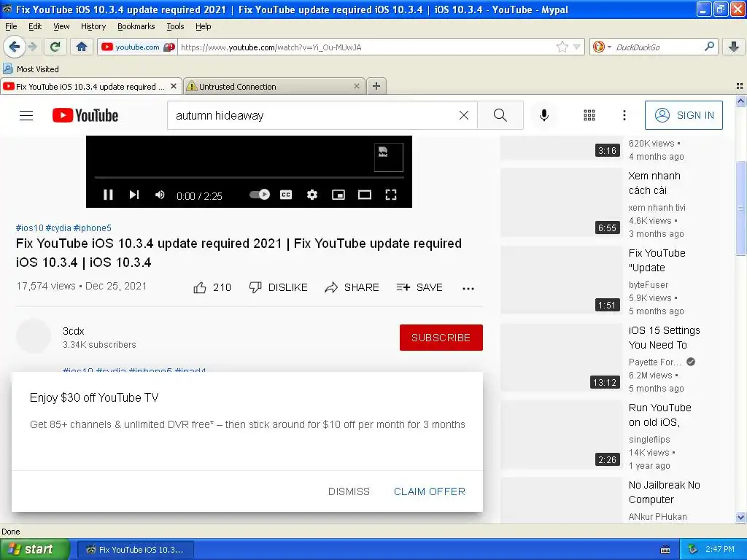
Task: List all tabs with the grid icon
Action: [740, 86]
